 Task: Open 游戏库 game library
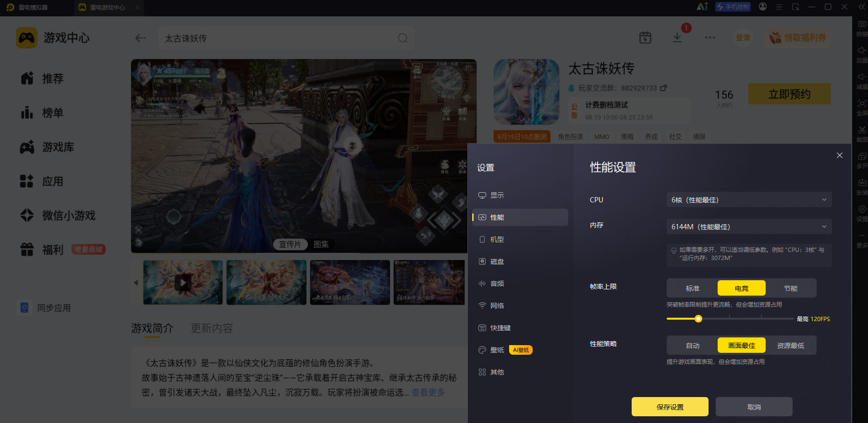[x=47, y=147]
